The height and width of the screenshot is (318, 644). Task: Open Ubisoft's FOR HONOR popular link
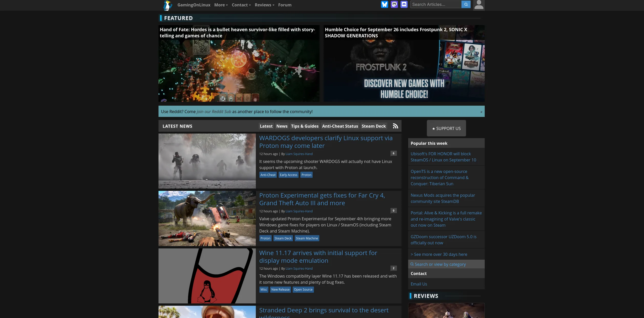coord(443,157)
